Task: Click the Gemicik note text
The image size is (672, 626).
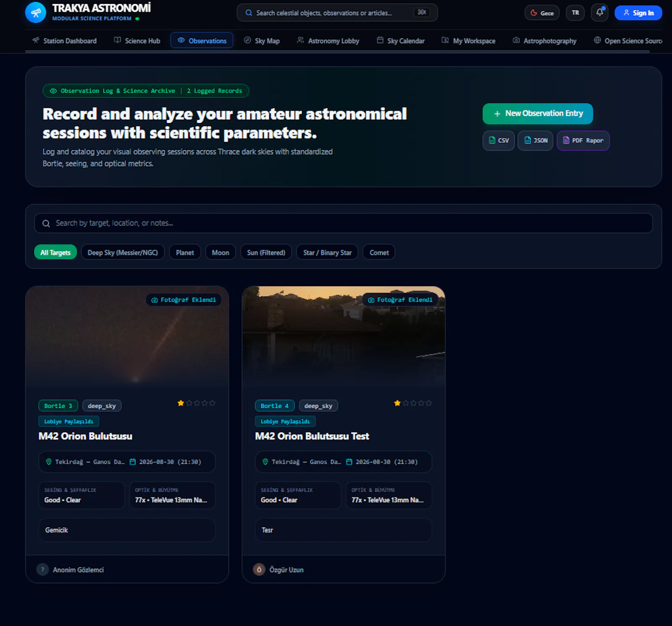Action: click(x=56, y=530)
